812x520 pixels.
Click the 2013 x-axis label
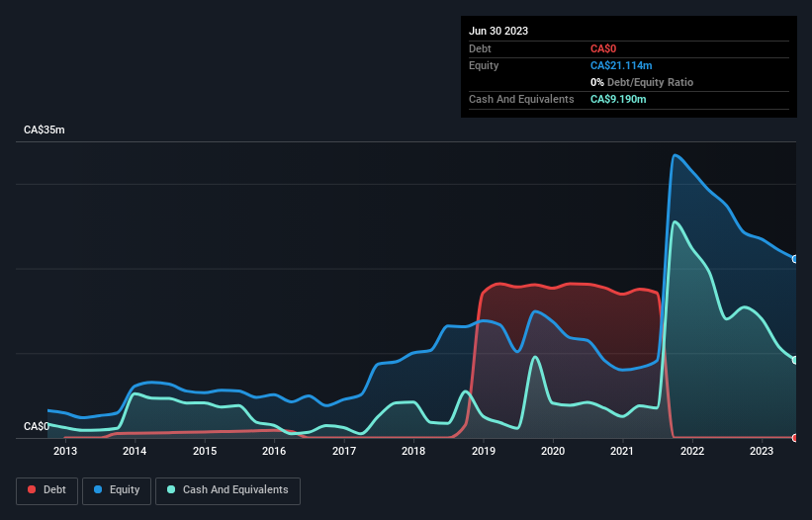click(65, 451)
